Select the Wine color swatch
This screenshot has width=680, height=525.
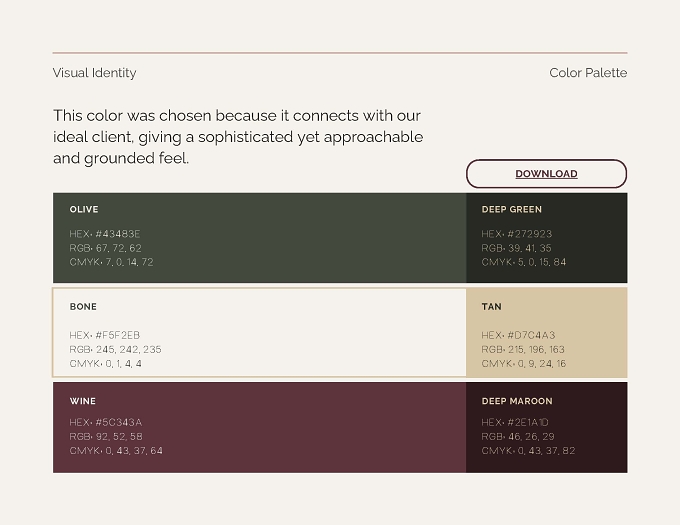click(259, 427)
